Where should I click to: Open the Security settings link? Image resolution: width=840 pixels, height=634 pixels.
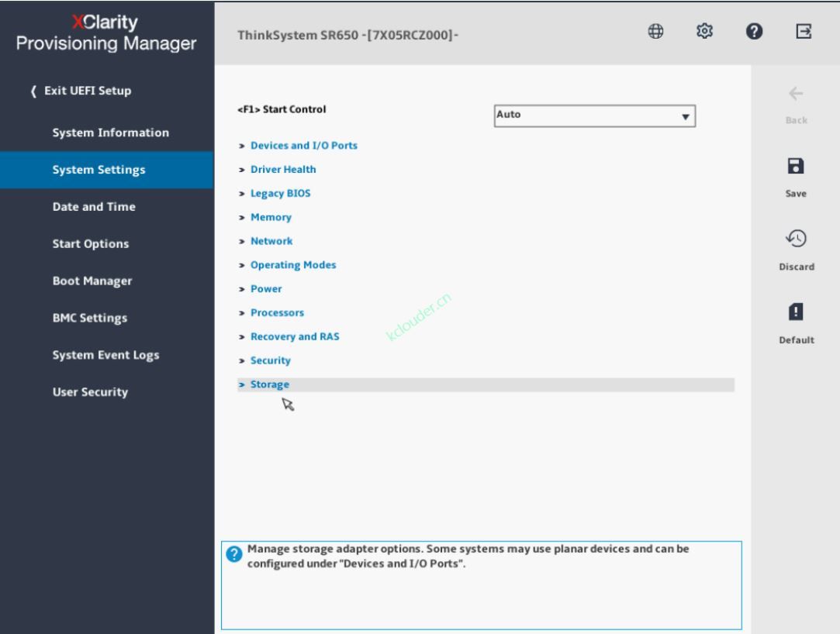pyautogui.click(x=271, y=360)
